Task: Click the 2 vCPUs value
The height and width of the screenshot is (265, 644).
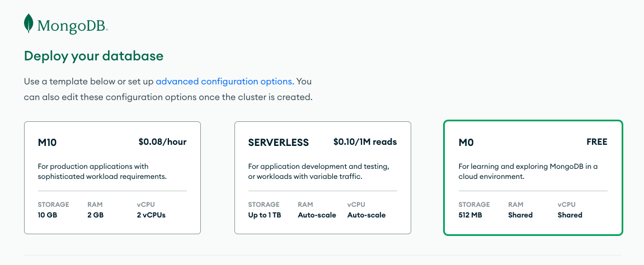Action: click(x=151, y=215)
